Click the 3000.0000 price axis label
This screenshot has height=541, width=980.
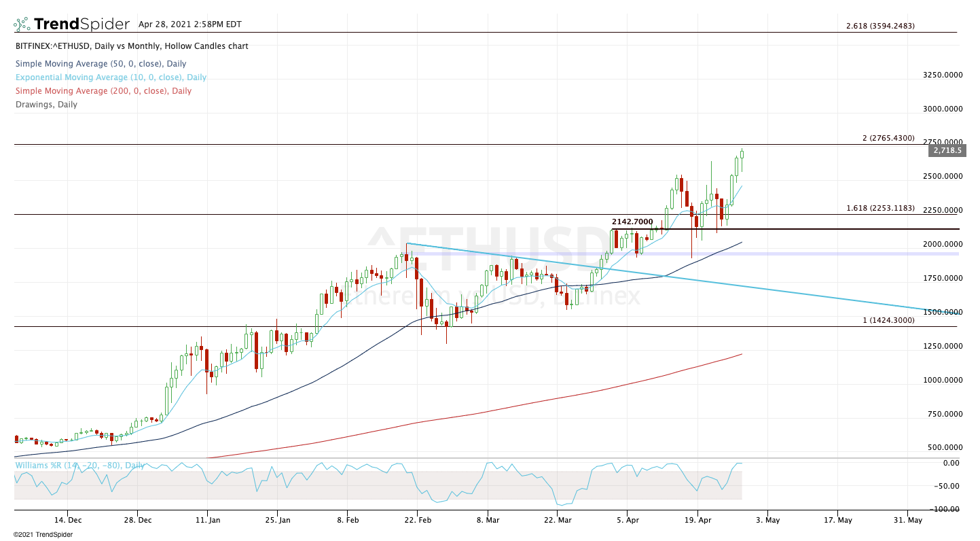(x=944, y=109)
